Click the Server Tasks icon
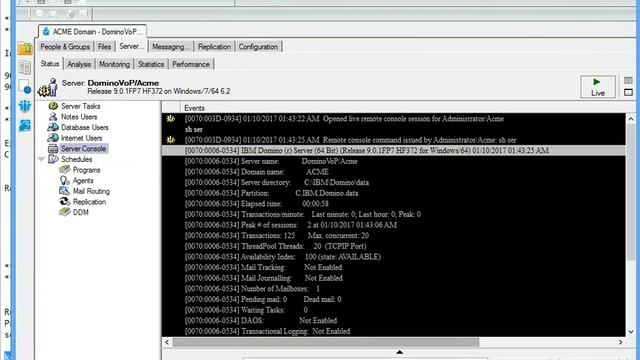Screen dimensions: 640x360 tap(53, 106)
